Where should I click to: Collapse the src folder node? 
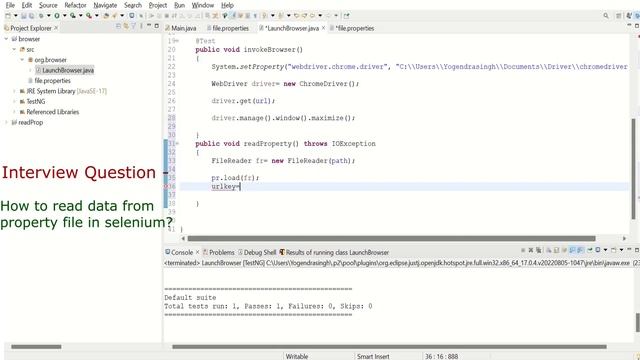pyautogui.click(x=14, y=49)
